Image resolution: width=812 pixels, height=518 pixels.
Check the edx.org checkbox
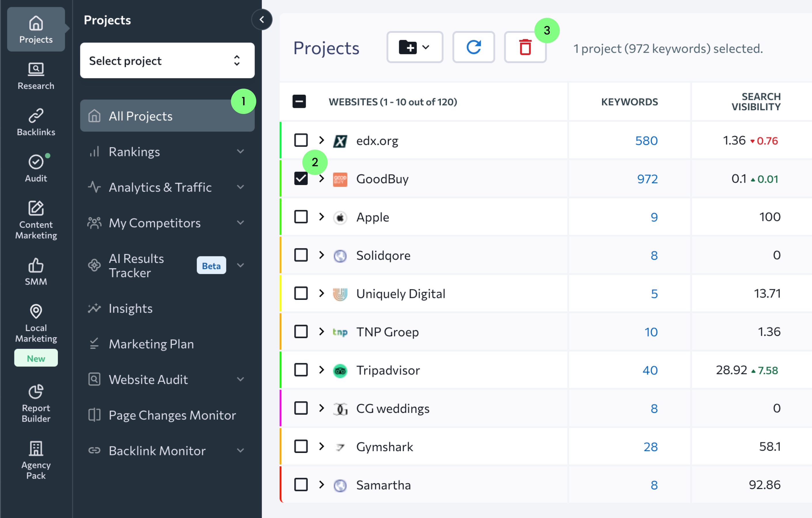tap(301, 140)
